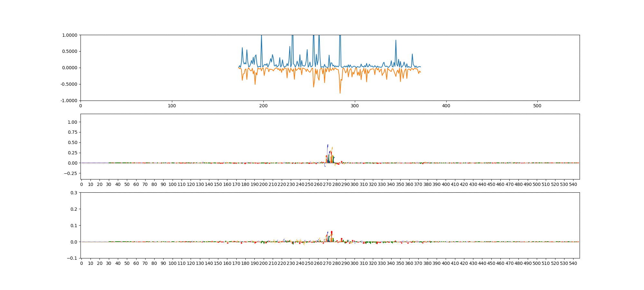Click the tall blue letter peak in middle plot
The image size is (644, 290).
327,146
